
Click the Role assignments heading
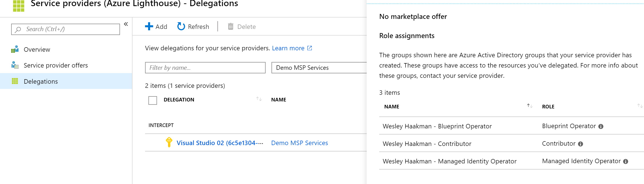(407, 36)
